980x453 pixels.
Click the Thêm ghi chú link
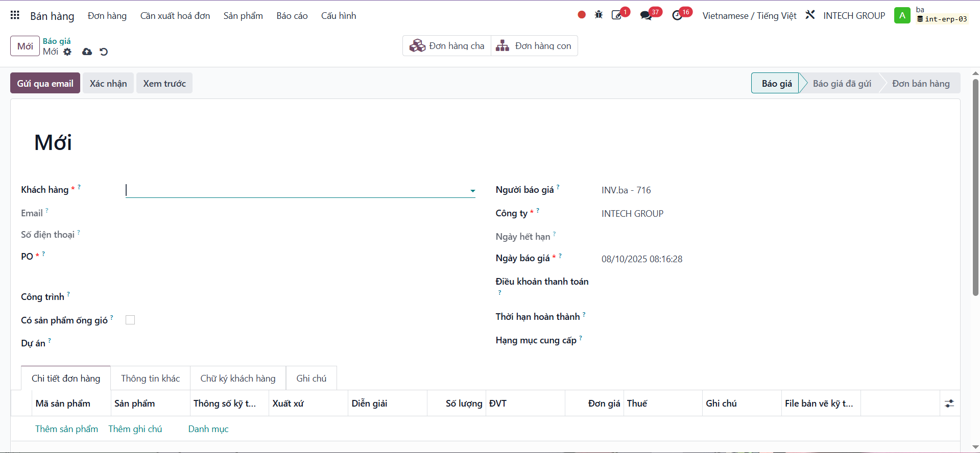pos(135,429)
